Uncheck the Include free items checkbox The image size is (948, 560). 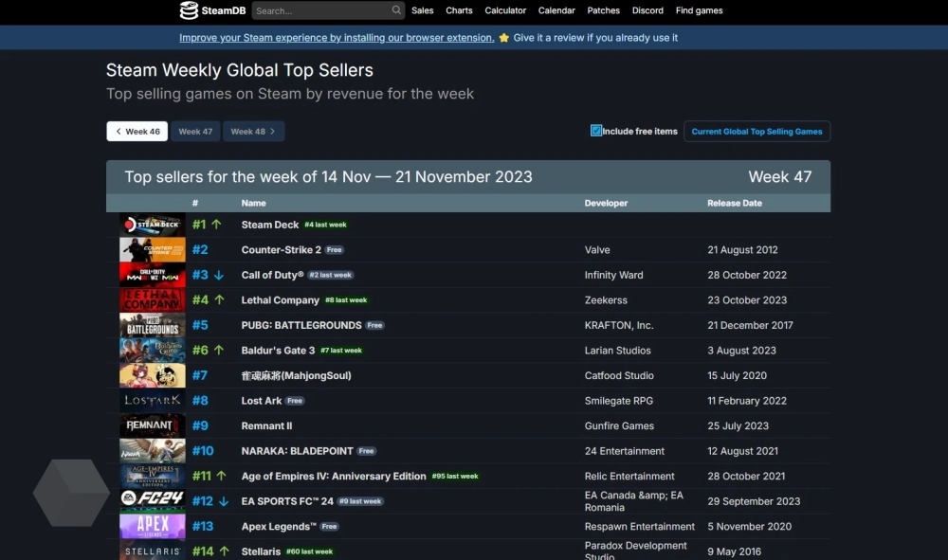pyautogui.click(x=596, y=131)
